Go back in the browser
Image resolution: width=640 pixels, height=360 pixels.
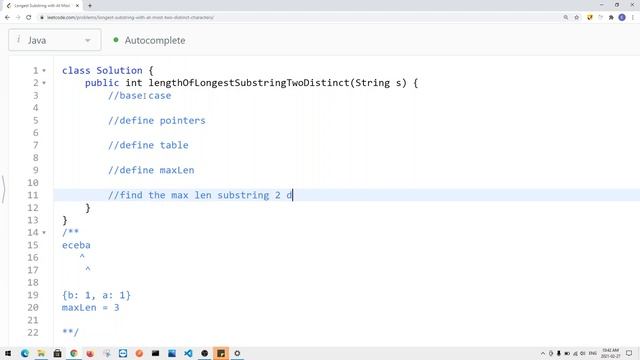7,18
